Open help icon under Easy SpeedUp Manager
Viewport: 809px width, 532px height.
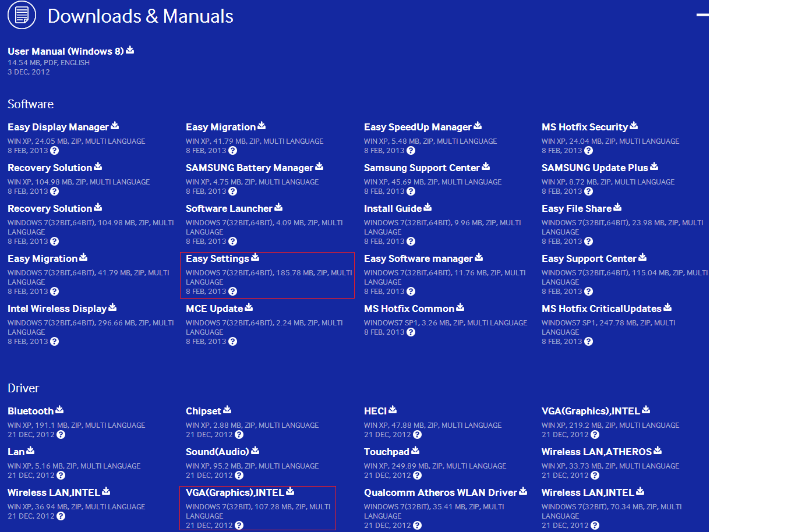[x=411, y=151]
